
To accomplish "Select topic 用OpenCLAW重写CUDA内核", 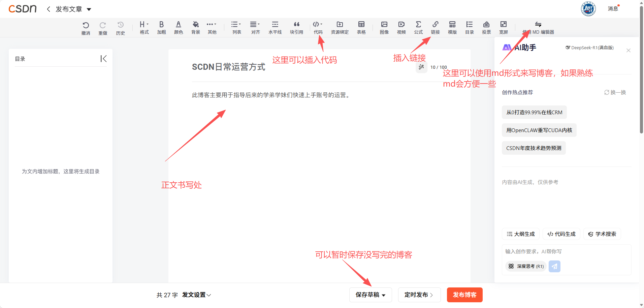I will [x=539, y=130].
